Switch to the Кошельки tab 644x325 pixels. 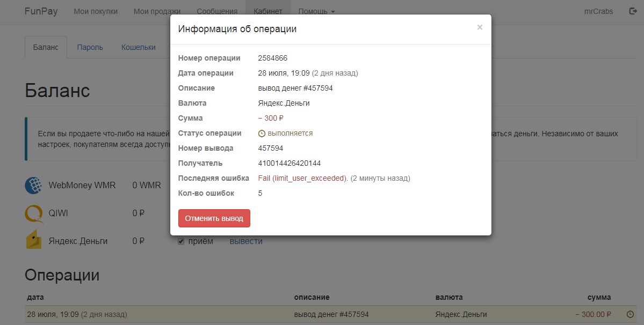139,47
